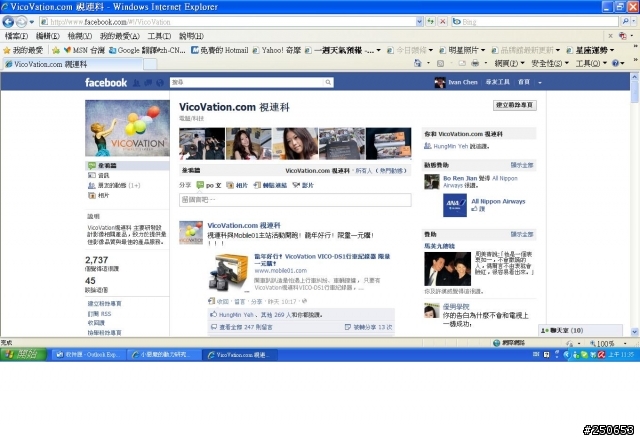Expand the 星座運勢 favorites dropdown
This screenshot has width=640, height=438.
click(x=612, y=50)
